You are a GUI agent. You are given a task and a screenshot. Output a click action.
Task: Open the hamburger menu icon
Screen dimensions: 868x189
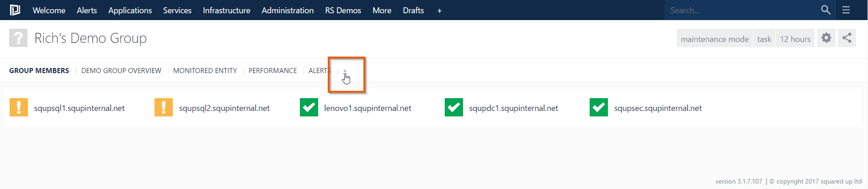(846, 10)
